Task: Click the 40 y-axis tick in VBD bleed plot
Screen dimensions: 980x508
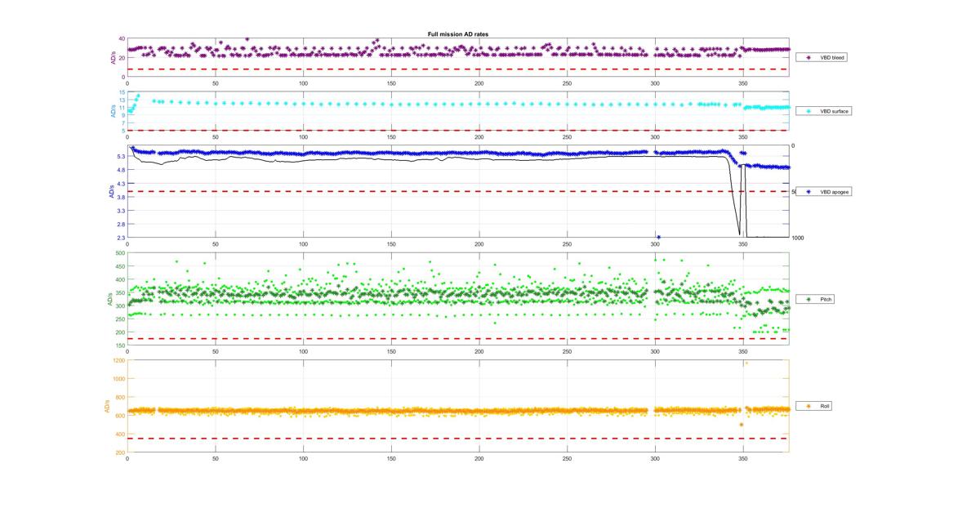Action: (122, 39)
